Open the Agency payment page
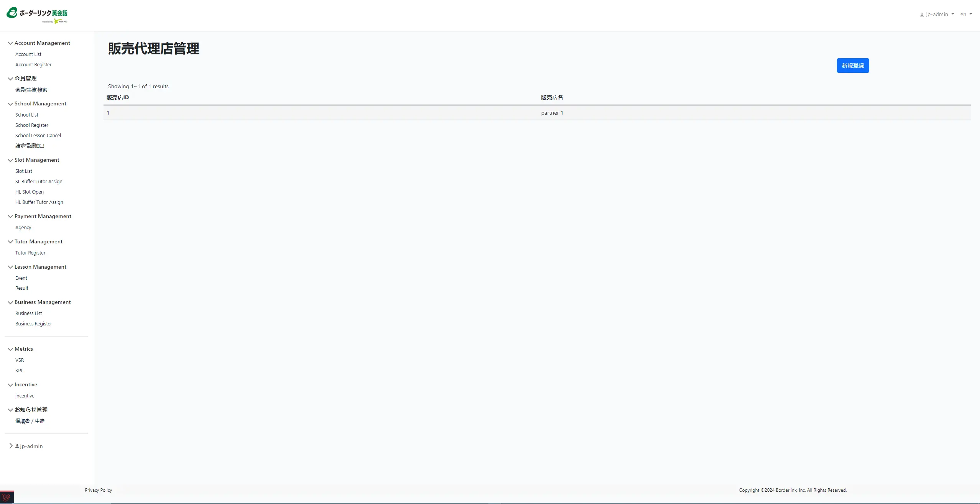 click(x=23, y=228)
